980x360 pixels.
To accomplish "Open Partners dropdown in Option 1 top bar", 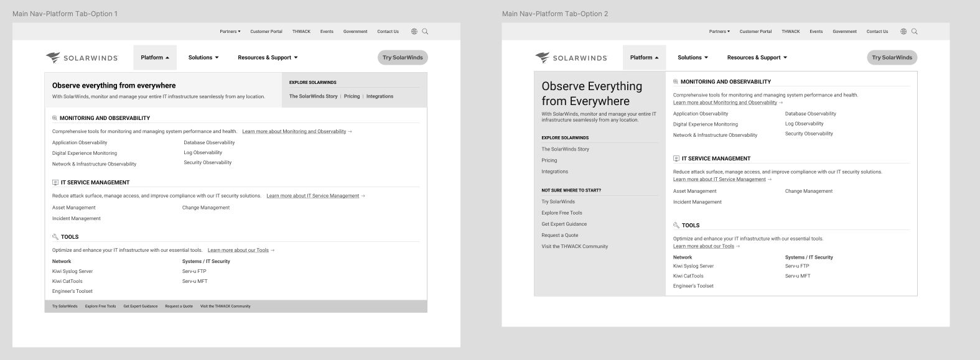I will [230, 31].
